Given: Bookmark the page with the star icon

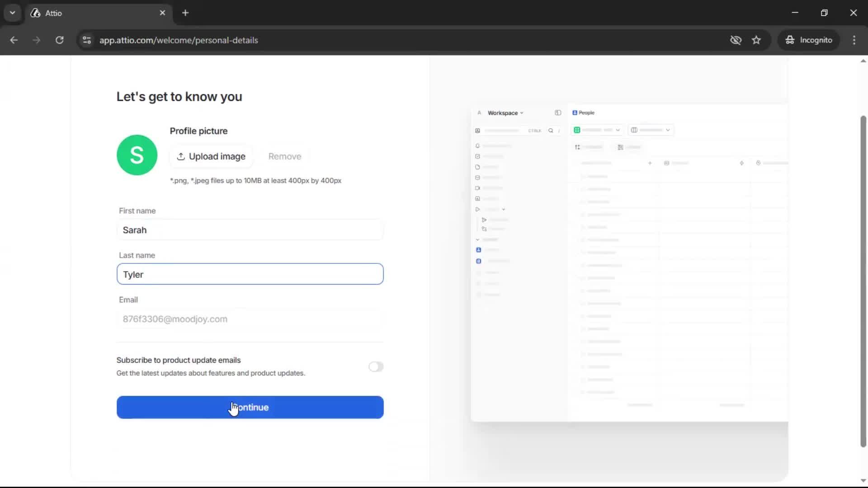Looking at the screenshot, I should (756, 40).
